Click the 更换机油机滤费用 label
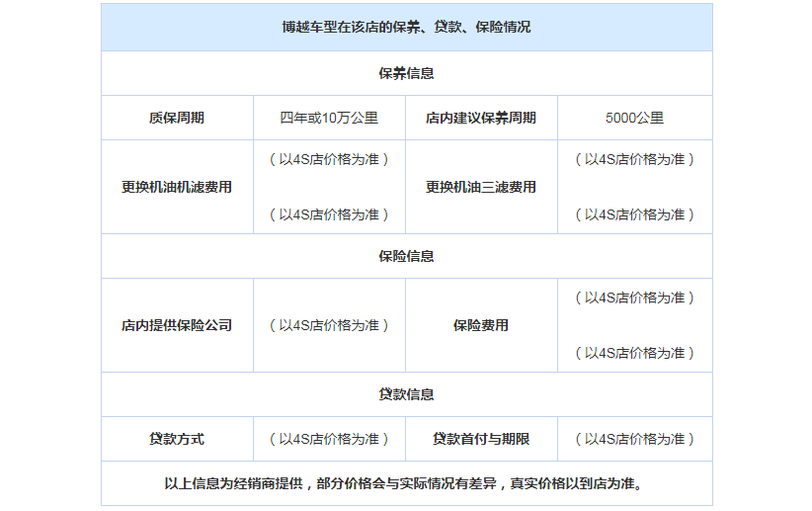Image resolution: width=812 pixels, height=511 pixels. pyautogui.click(x=177, y=187)
